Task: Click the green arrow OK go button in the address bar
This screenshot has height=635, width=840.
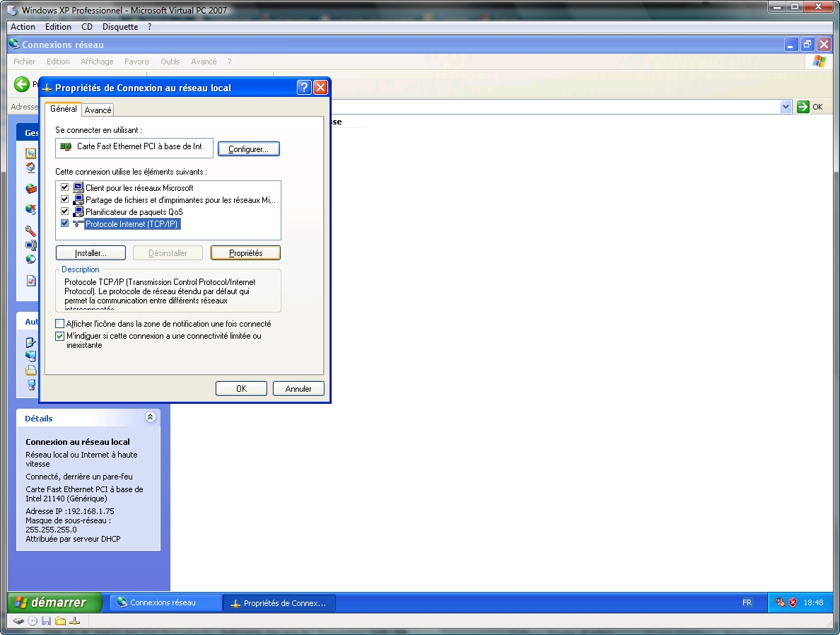Action: tap(803, 107)
